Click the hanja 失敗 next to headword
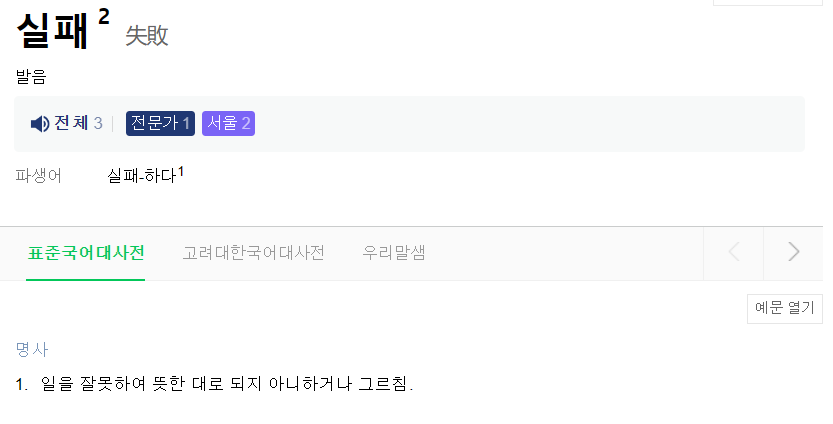This screenshot has width=833, height=424. (x=147, y=36)
